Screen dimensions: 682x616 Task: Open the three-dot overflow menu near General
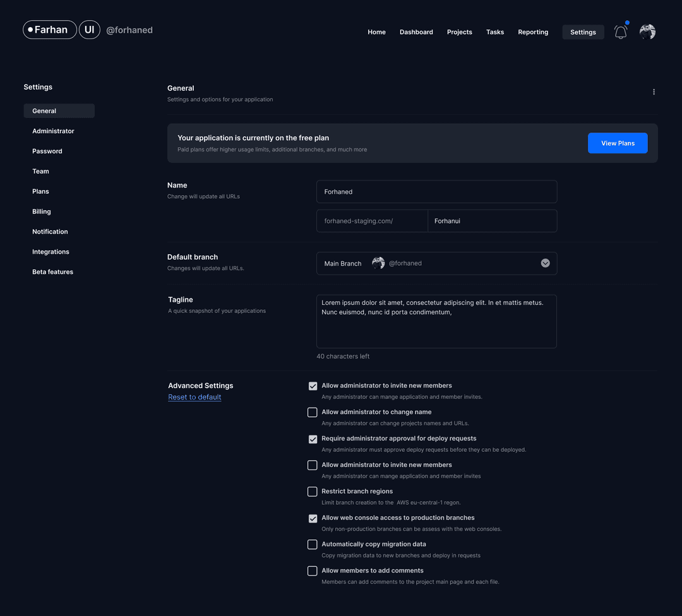click(654, 92)
